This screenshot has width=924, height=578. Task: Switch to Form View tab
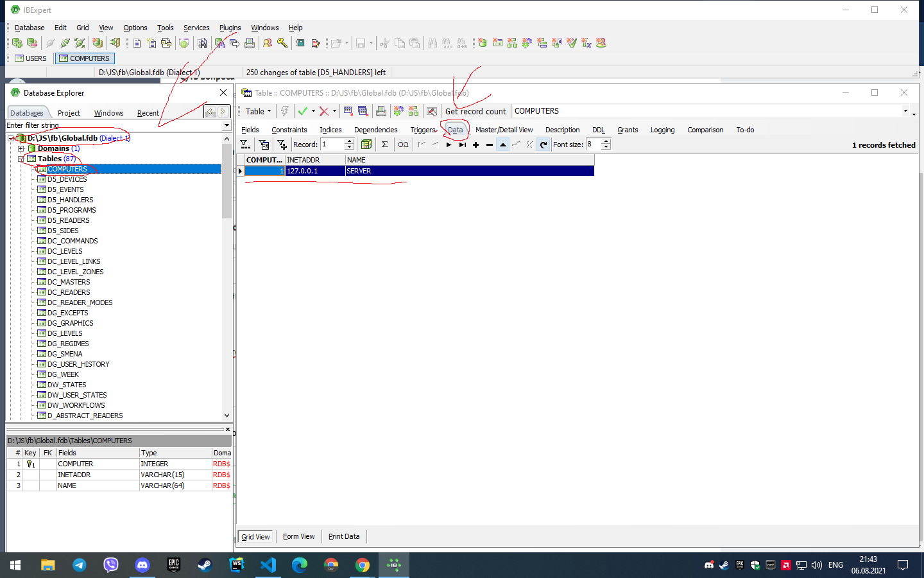[x=299, y=537]
